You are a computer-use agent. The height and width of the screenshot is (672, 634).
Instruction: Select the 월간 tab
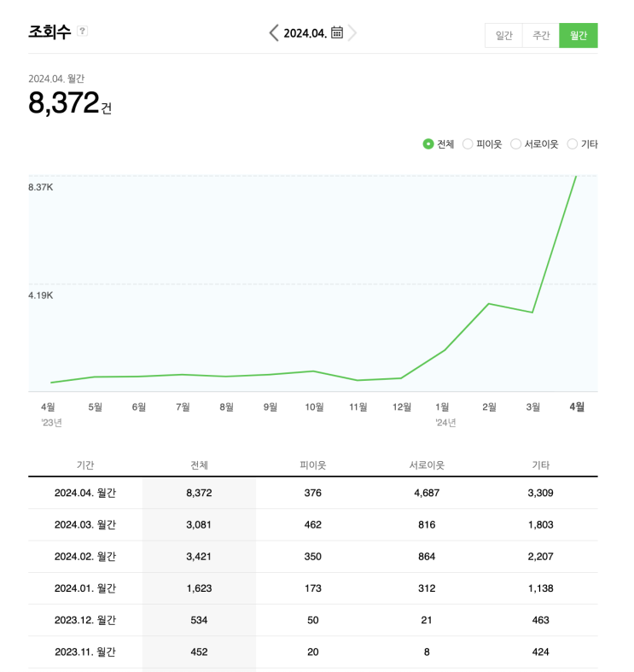579,36
